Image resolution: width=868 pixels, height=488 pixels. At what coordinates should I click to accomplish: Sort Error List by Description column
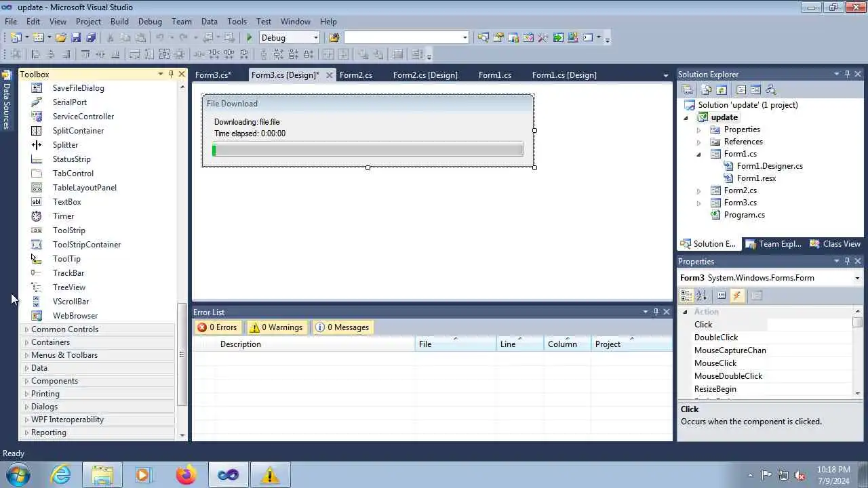coord(316,344)
